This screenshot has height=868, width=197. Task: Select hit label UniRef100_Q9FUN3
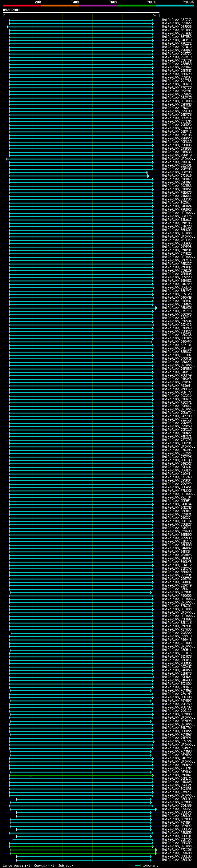click(177, 104)
